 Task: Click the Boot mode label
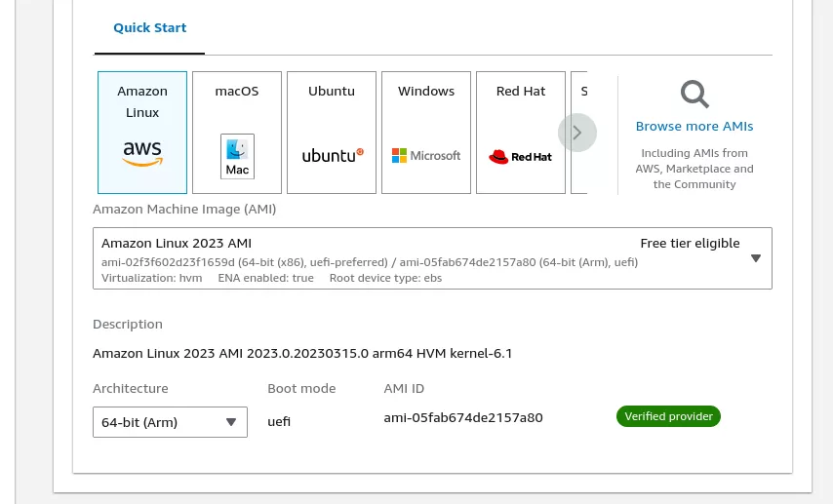click(301, 388)
